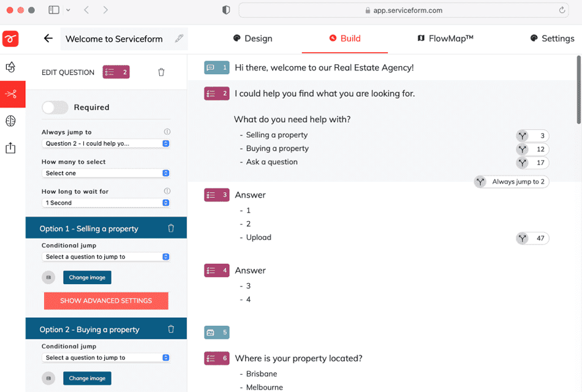Click the Serviceform logo icon
This screenshot has width=582, height=392.
coord(10,38)
